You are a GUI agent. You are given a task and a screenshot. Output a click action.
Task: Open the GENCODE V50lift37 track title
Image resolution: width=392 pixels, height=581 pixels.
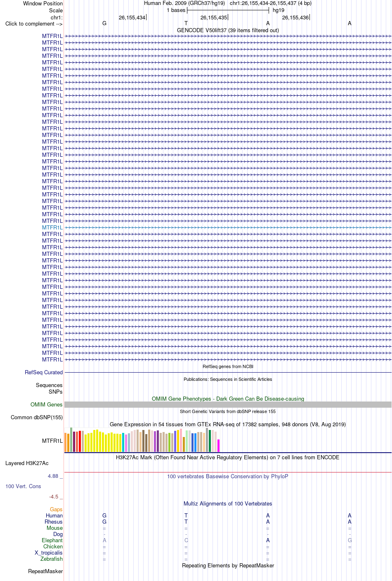click(228, 30)
